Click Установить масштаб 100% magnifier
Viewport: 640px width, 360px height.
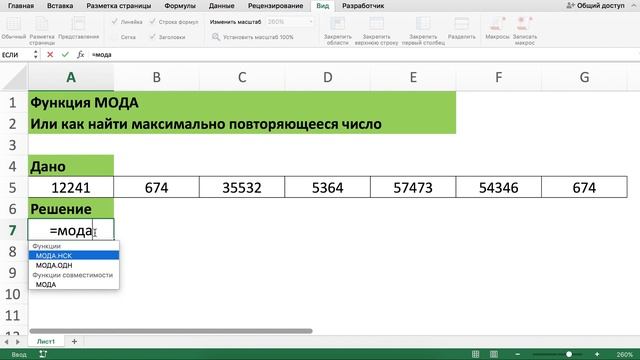216,37
